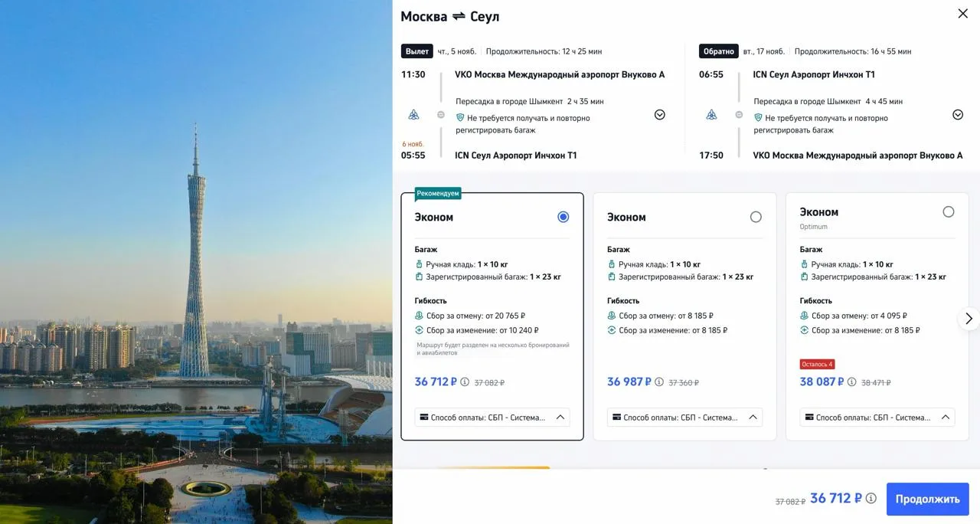Click crossed-out price 37 360 ₽
Screen dimensions: 980x524
(684, 383)
